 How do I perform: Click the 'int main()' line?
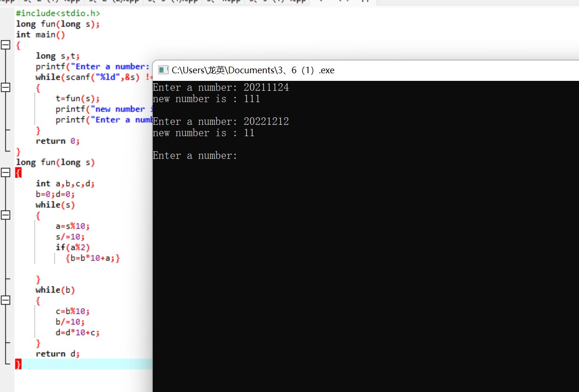tap(41, 35)
